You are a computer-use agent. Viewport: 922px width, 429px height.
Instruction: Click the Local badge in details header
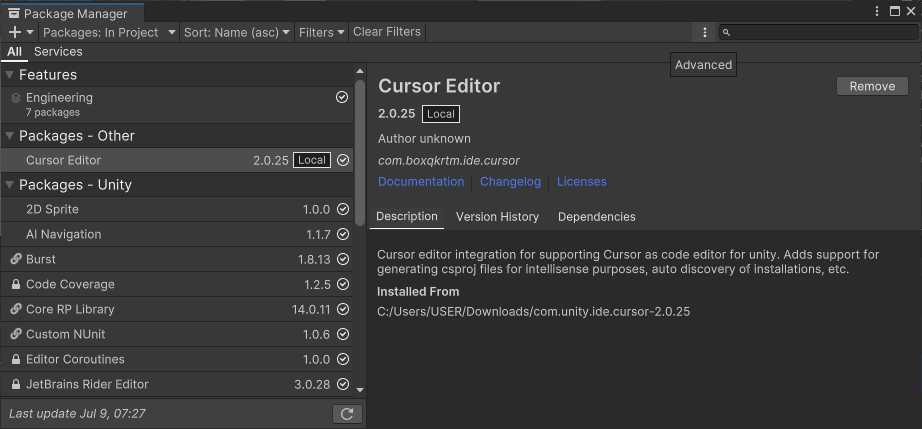click(x=441, y=114)
